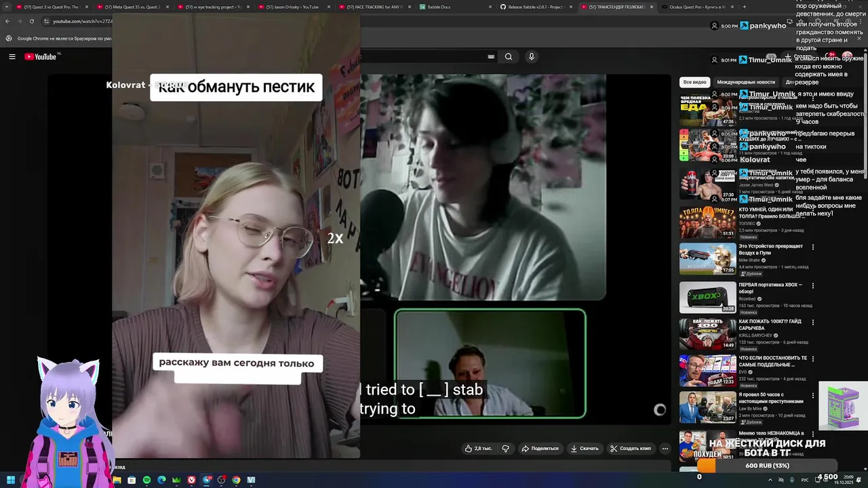Open the air-into-bullets device video thumbnail
Image resolution: width=868 pixels, height=488 pixels.
click(707, 259)
